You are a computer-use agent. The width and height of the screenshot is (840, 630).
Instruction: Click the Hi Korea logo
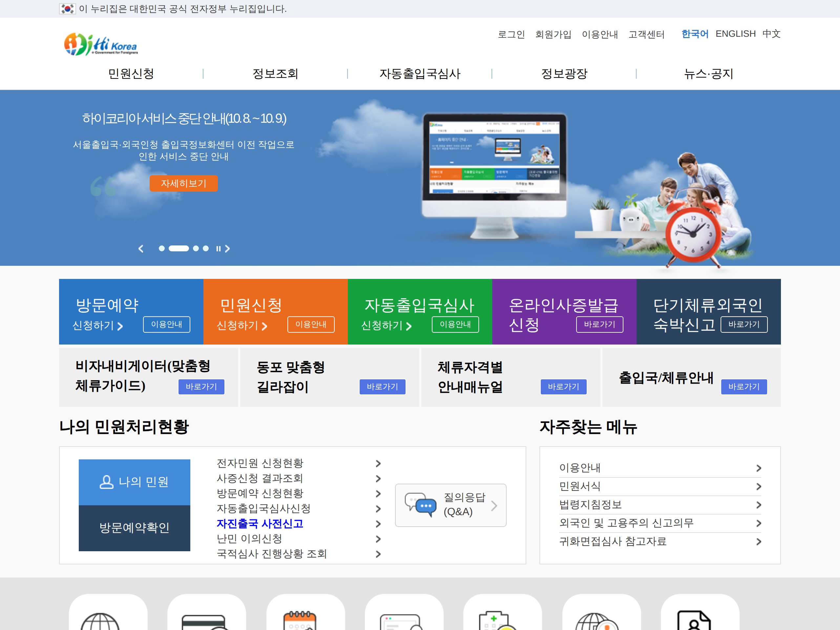click(101, 44)
